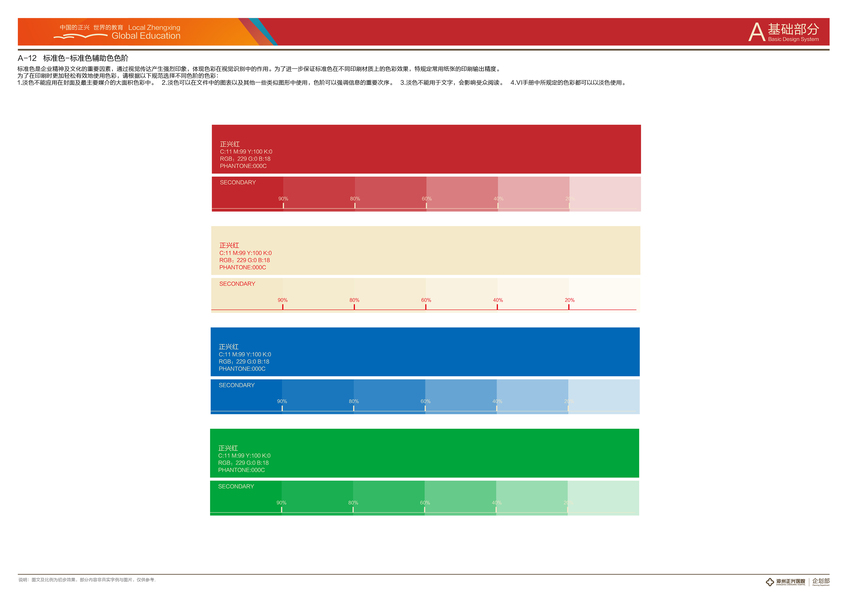Click the 说明 footnote at bottom left
Image resolution: width=848 pixels, height=600 pixels.
click(87, 579)
